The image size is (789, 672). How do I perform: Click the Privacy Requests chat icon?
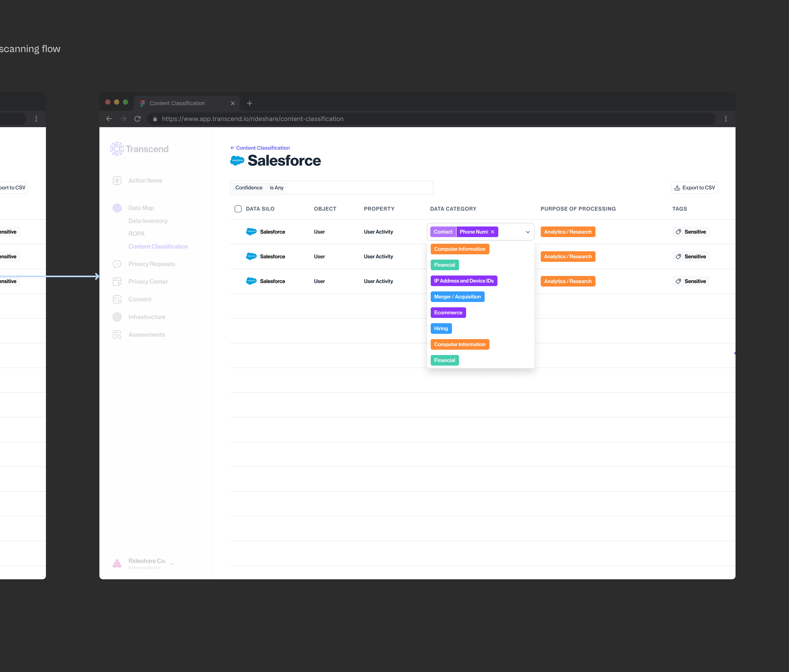(x=117, y=264)
